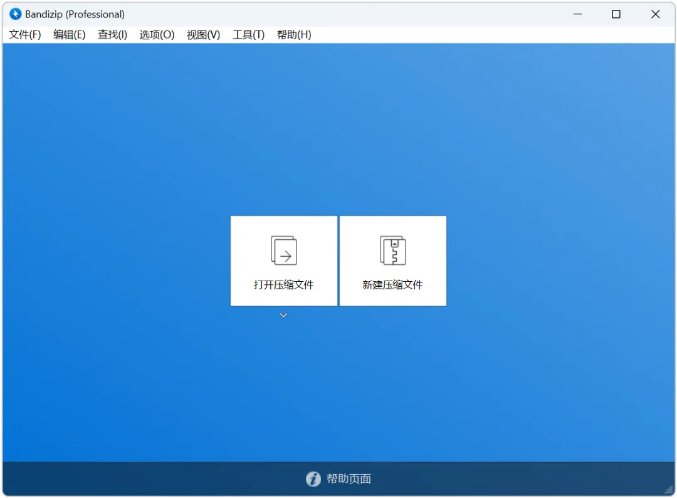Click the 新建压缩文件 button
Screen dimensions: 677x498
pos(393,261)
